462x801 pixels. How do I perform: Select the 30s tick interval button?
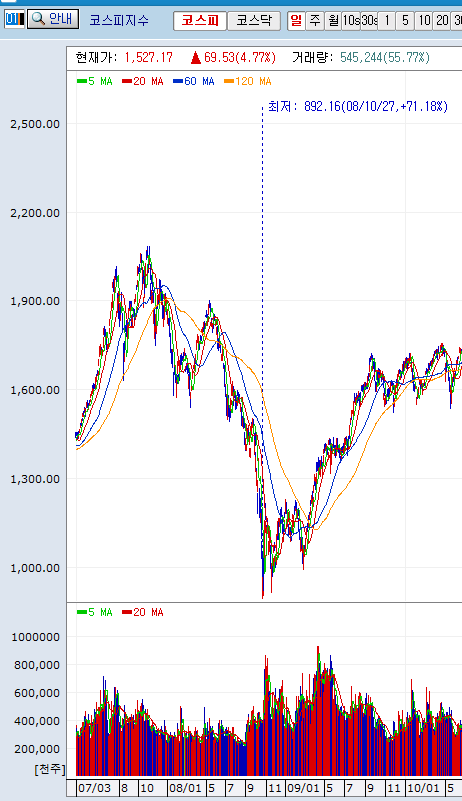[369, 21]
